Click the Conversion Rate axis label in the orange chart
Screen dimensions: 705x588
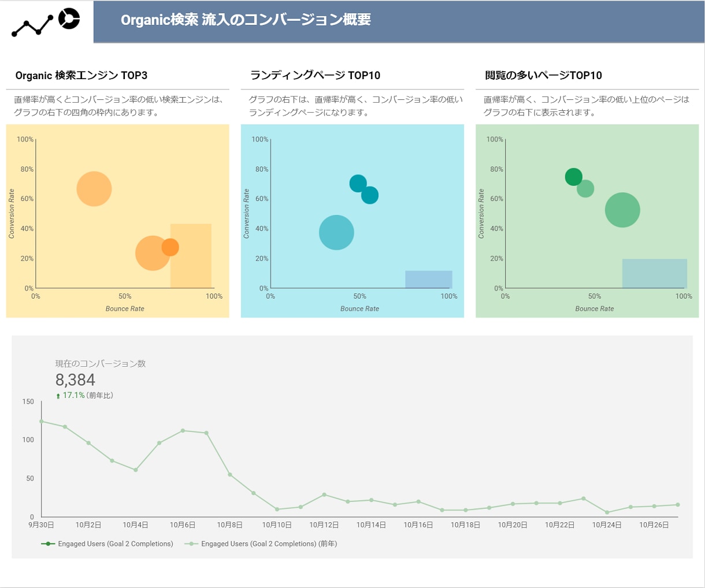tap(12, 214)
